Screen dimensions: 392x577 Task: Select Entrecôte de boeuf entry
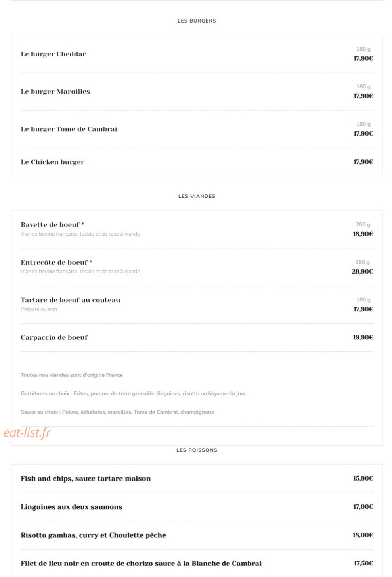[x=56, y=263]
